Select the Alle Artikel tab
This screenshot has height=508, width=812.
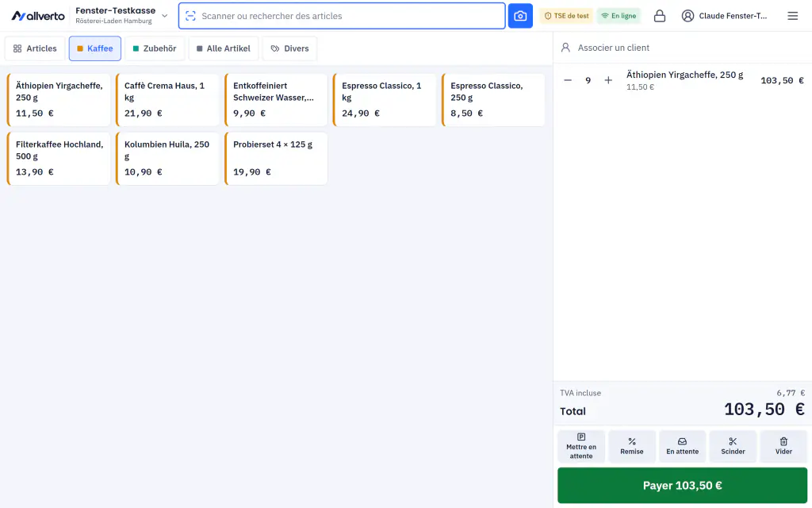(223, 48)
